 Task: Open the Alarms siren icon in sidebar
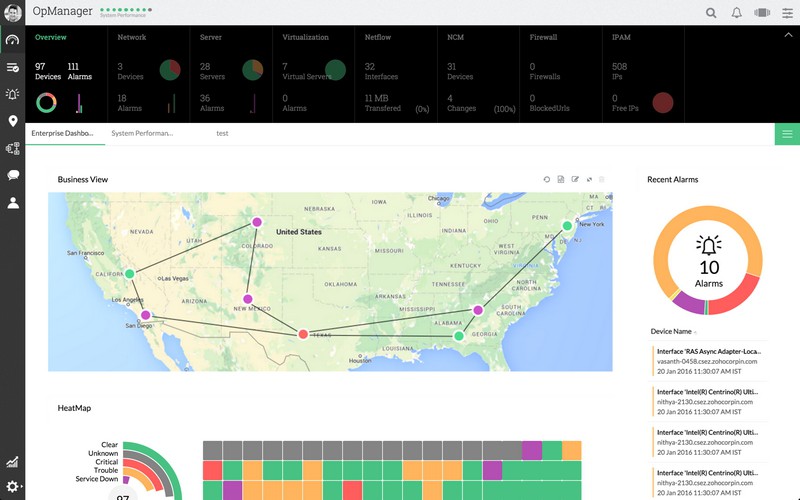click(12, 94)
